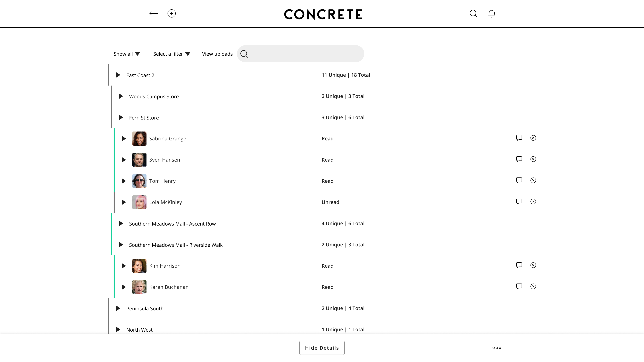Remove Lola McKinley with the x-circle icon

click(x=533, y=202)
